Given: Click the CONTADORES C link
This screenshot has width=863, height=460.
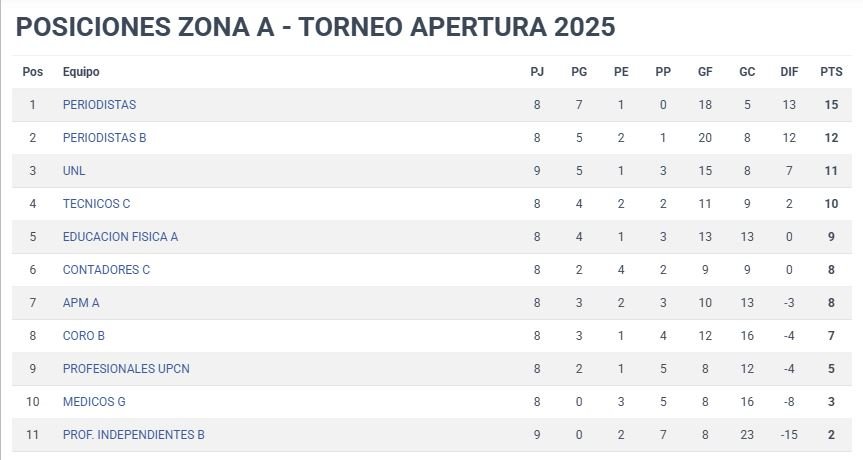Looking at the screenshot, I should pyautogui.click(x=106, y=270).
